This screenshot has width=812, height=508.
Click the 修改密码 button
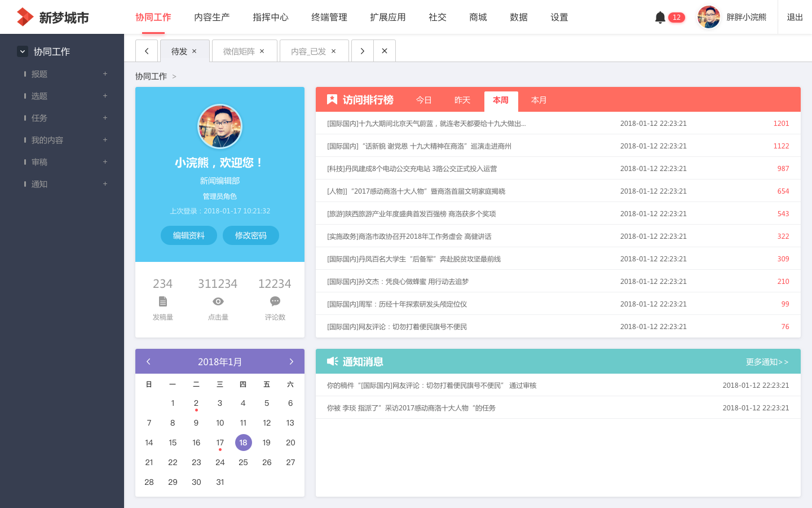(251, 235)
